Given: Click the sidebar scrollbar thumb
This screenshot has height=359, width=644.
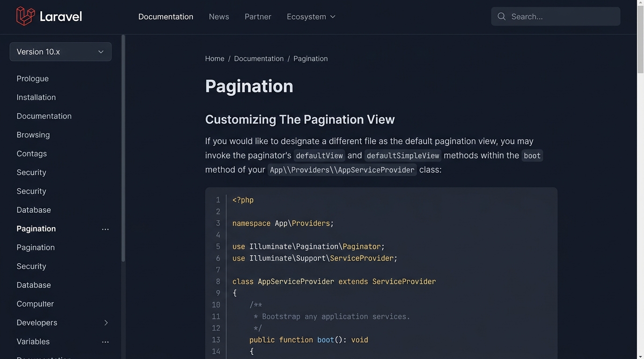Looking at the screenshot, I should [124, 148].
